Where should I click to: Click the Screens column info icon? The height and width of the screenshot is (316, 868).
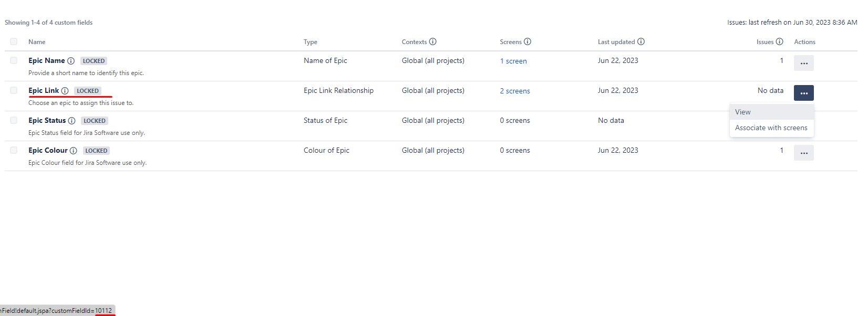click(528, 41)
